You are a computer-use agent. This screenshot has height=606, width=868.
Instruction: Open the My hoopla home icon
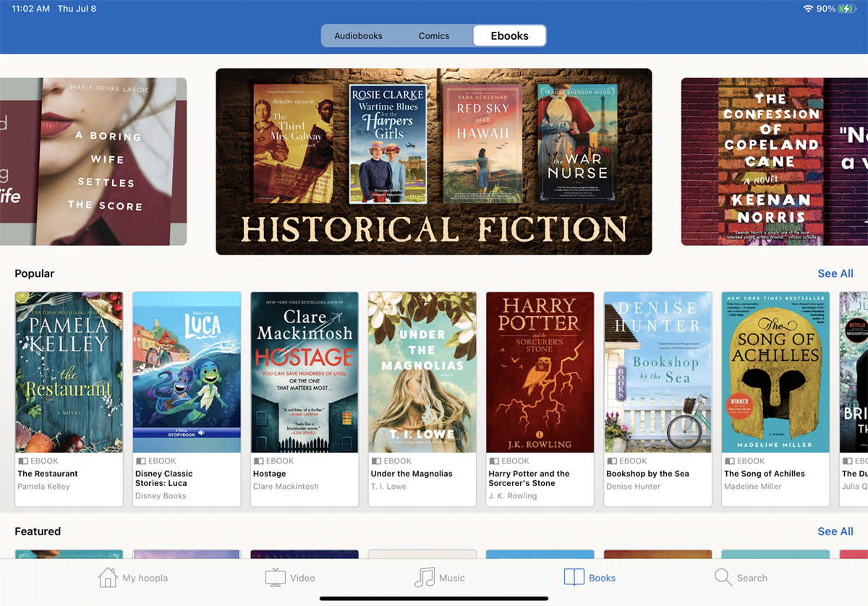pos(108,577)
